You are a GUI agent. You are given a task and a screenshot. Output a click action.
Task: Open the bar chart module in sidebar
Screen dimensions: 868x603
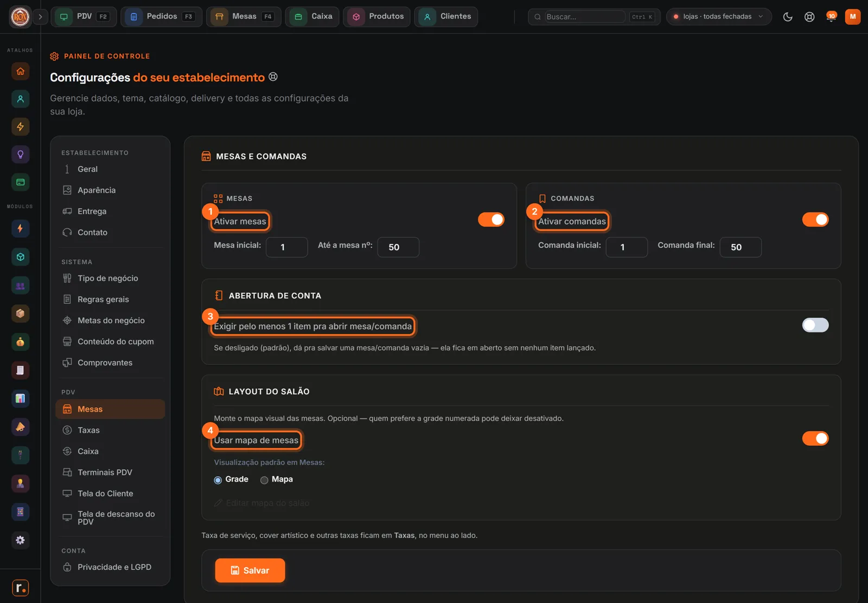(20, 399)
